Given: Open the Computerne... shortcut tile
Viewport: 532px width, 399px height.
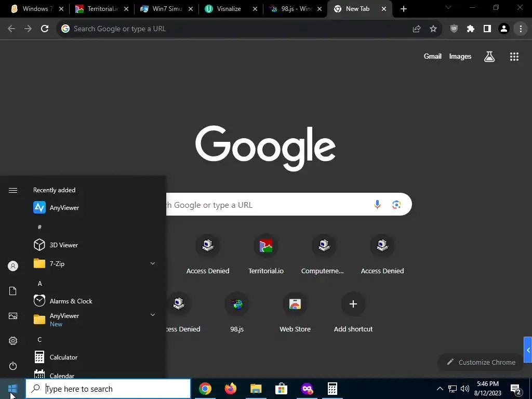Looking at the screenshot, I should 324,255.
